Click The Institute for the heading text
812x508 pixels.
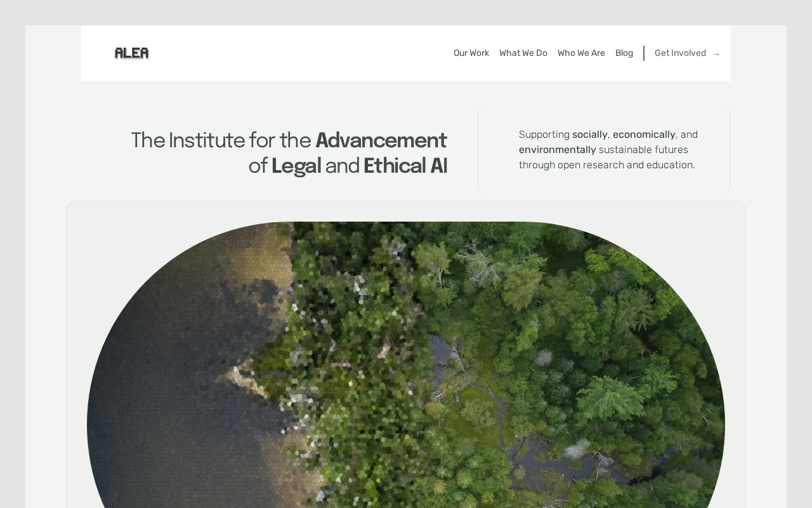click(221, 141)
